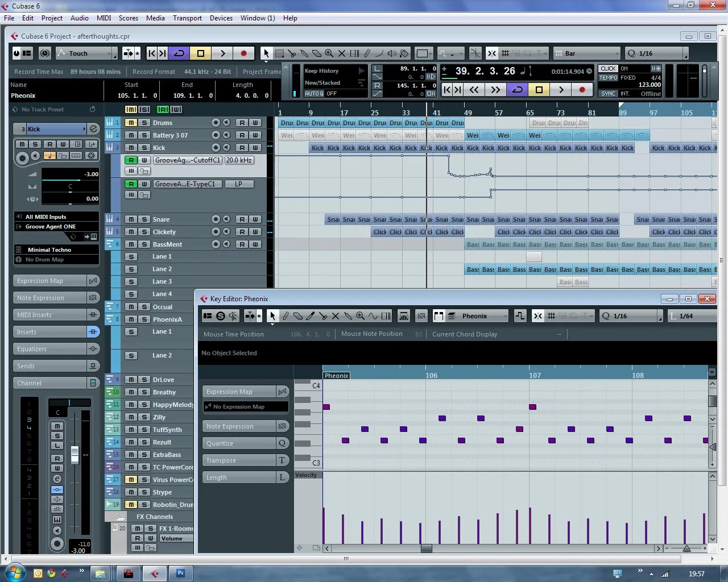728x582 pixels.
Task: Mute the Drums track
Action: (131, 123)
